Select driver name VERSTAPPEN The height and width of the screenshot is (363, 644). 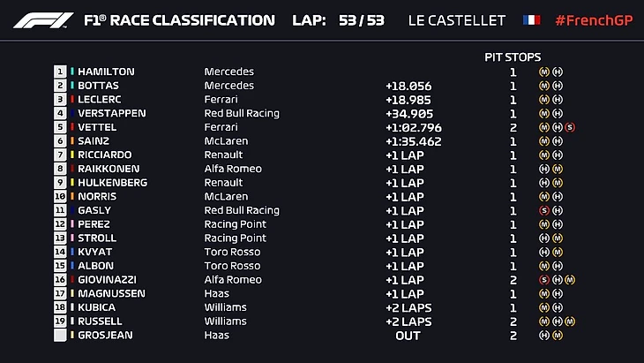[x=112, y=113]
